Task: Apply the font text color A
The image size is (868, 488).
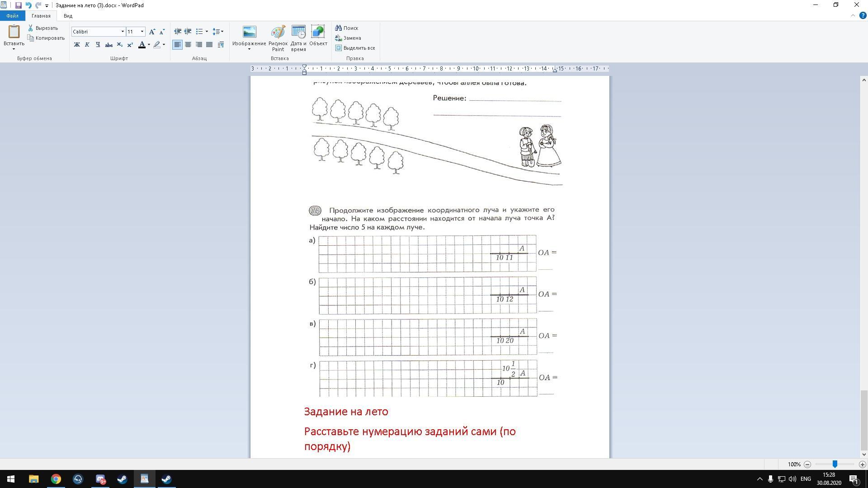Action: [142, 45]
